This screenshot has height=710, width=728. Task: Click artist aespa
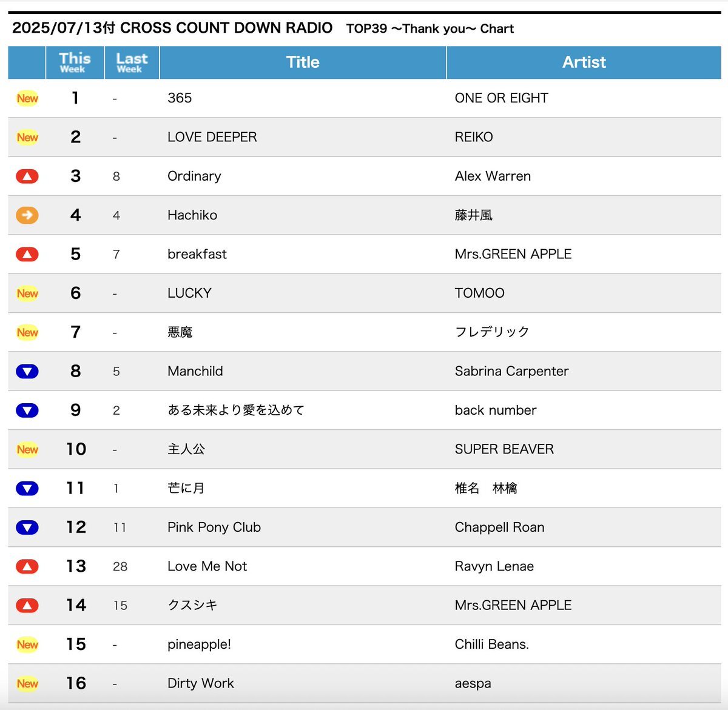point(473,683)
